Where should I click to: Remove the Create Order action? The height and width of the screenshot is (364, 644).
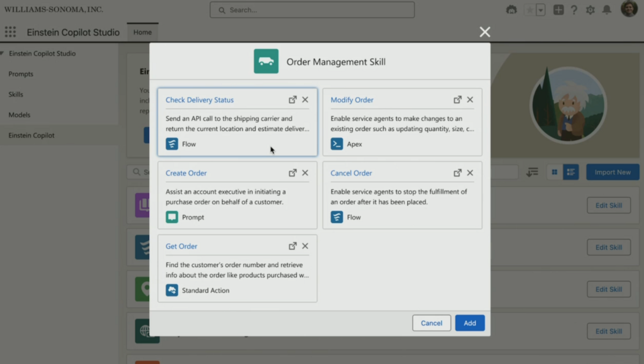tap(305, 173)
